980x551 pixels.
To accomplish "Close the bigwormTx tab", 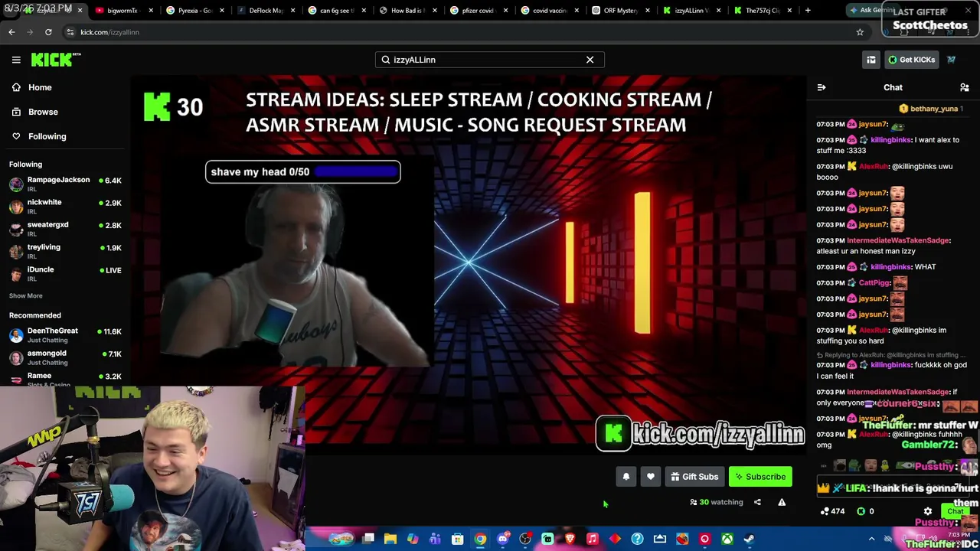I will 151,11.
